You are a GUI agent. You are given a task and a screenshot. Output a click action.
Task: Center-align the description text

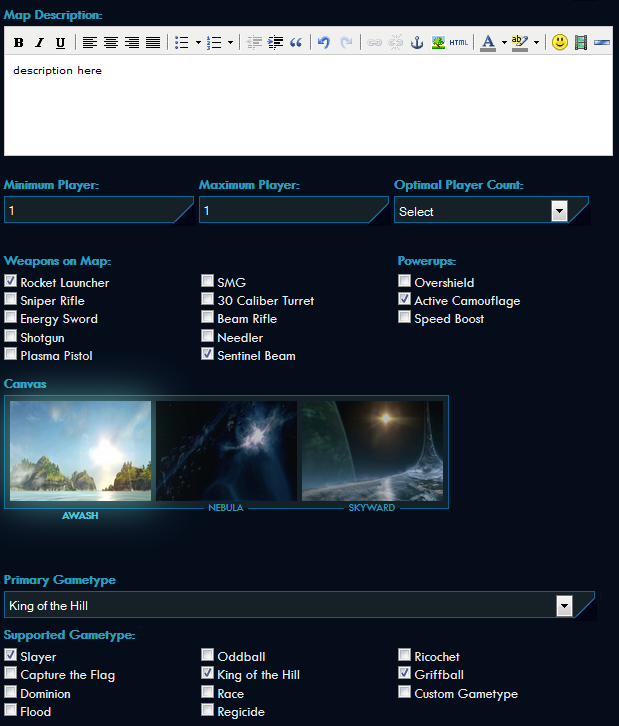tap(110, 42)
